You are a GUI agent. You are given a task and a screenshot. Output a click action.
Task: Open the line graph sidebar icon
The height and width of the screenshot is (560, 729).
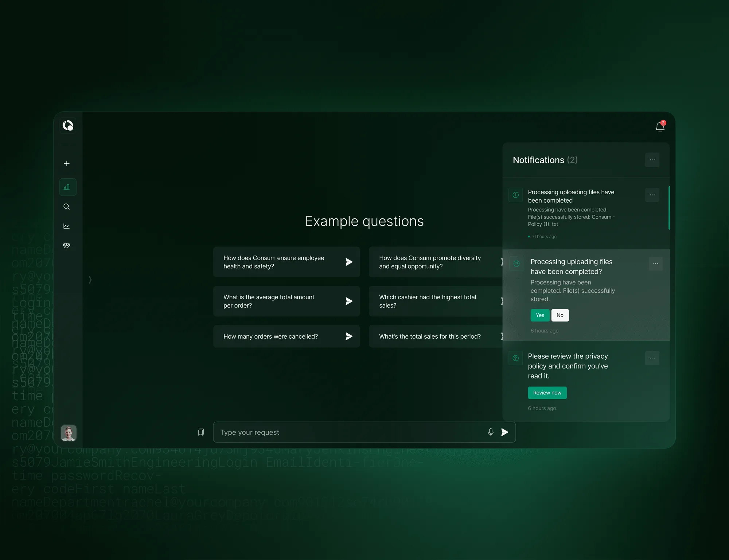pyautogui.click(x=67, y=226)
